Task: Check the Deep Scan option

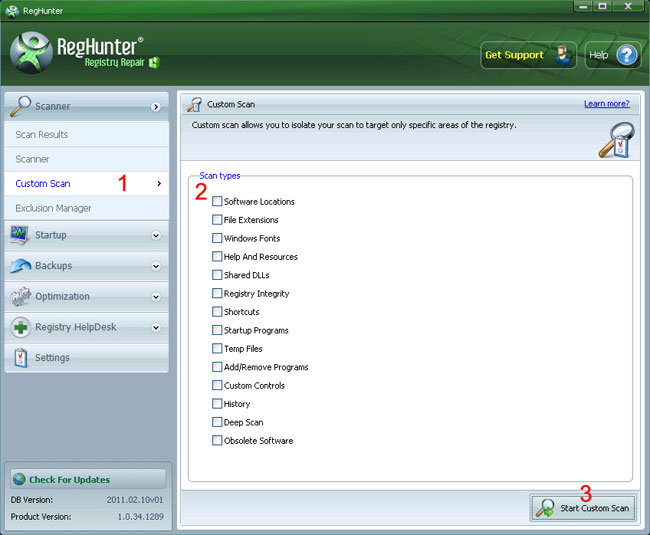Action: pos(217,422)
